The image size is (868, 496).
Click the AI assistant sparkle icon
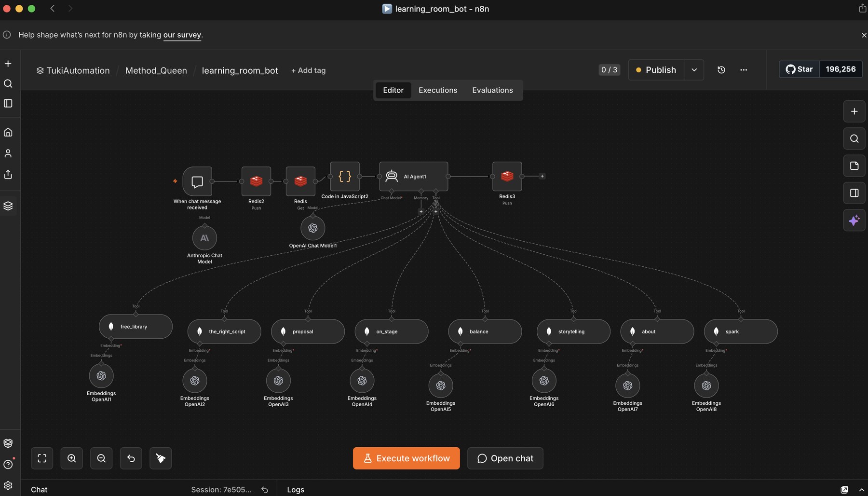(x=854, y=220)
